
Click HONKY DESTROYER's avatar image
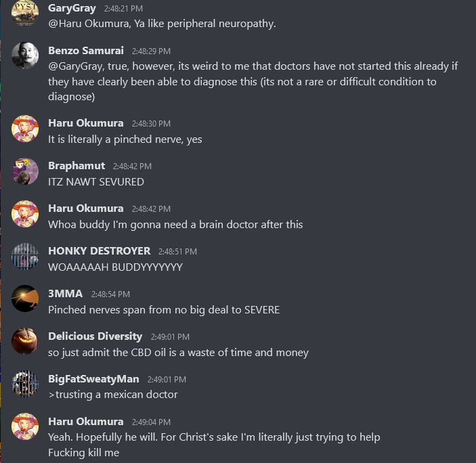click(x=25, y=256)
